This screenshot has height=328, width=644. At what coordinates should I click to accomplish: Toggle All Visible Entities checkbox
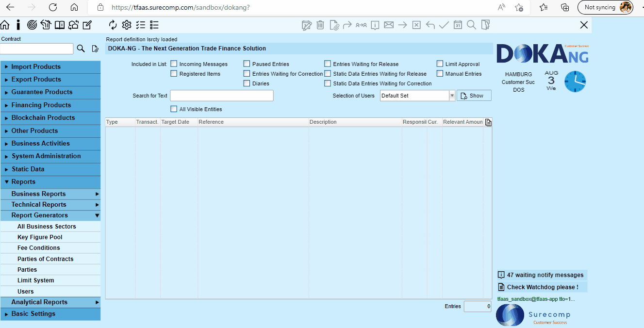pos(174,109)
